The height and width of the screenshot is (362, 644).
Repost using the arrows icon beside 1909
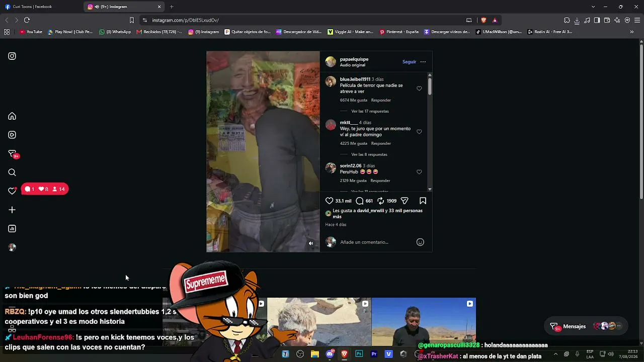tap(381, 201)
